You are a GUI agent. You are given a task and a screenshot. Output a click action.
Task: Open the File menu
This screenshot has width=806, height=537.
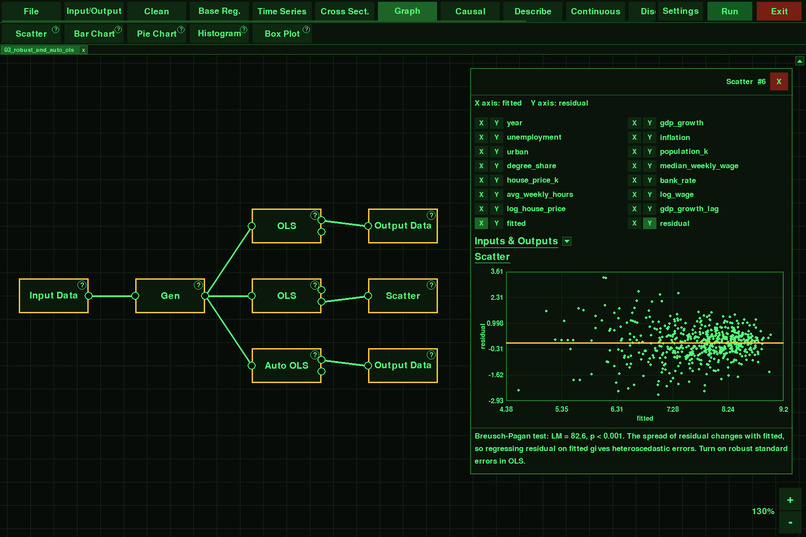coord(31,11)
